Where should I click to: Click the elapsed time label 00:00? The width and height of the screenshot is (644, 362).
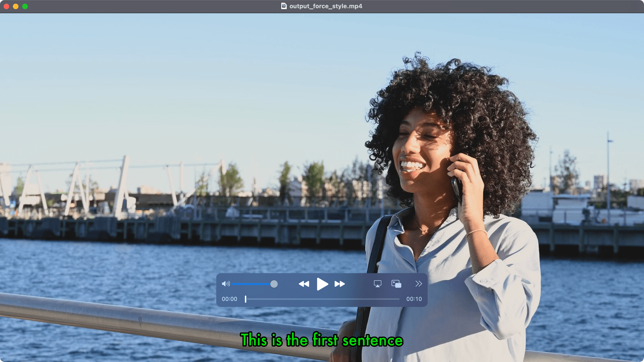pos(230,299)
